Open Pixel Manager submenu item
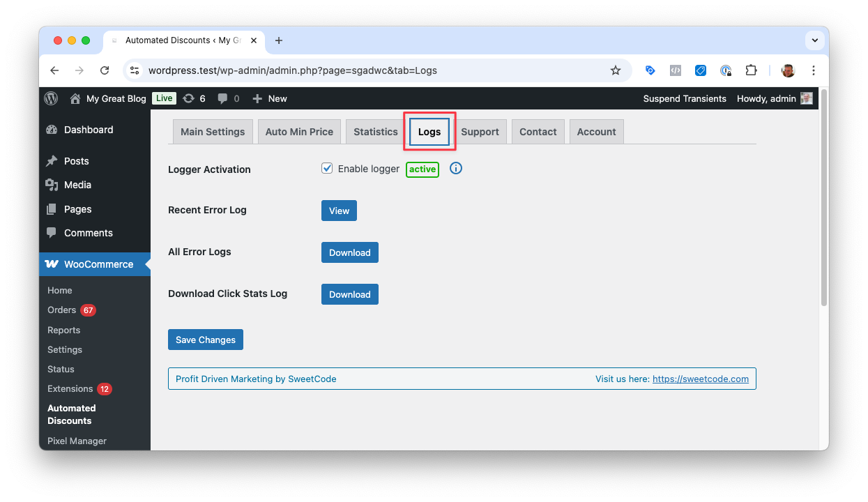 pyautogui.click(x=77, y=441)
